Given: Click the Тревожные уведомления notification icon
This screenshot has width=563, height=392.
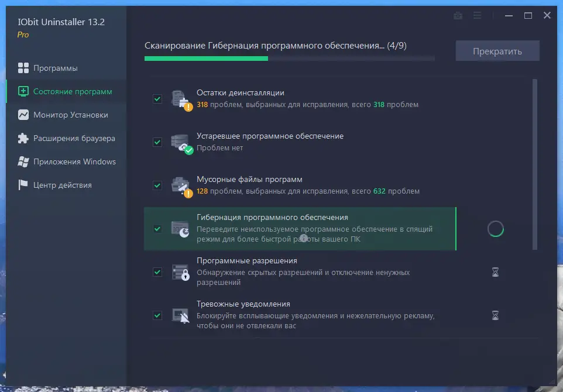Looking at the screenshot, I should click(180, 315).
